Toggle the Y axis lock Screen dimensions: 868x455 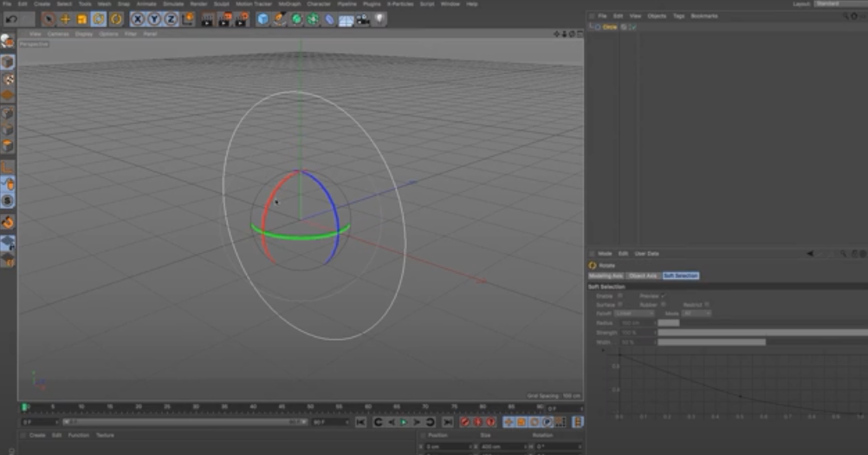(154, 19)
